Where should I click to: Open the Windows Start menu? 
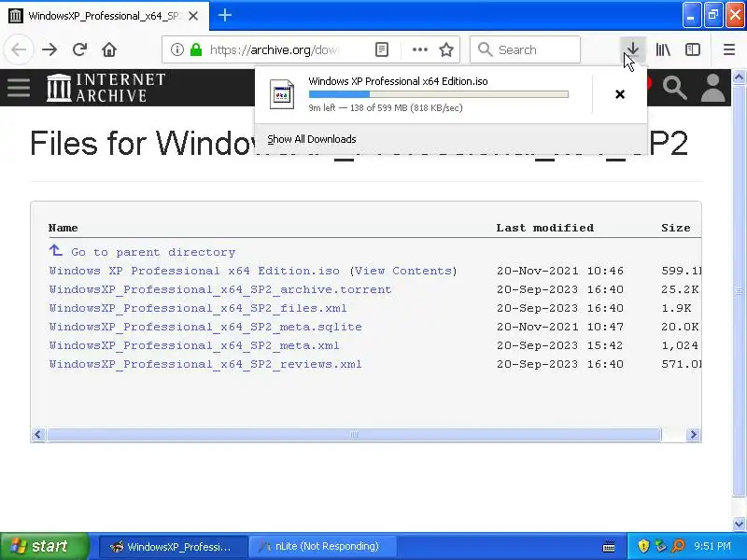45,546
